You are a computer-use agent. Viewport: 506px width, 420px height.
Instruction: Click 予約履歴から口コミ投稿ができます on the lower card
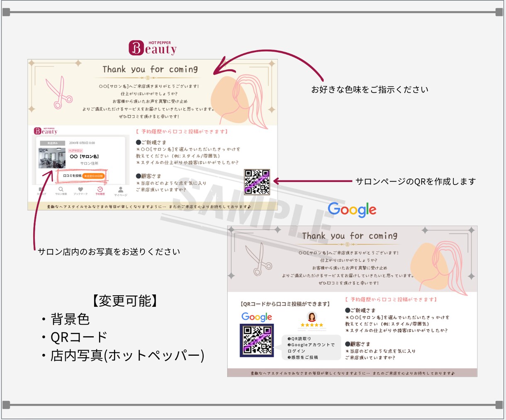(391, 299)
